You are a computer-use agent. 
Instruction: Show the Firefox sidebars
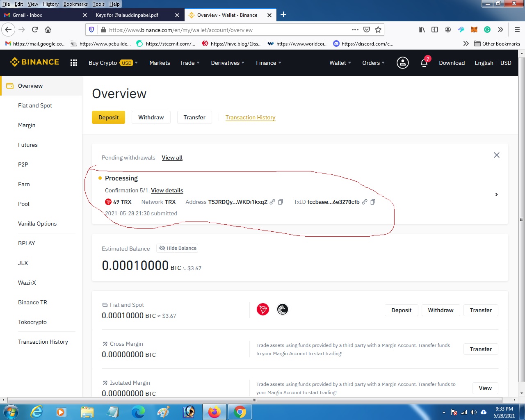pyautogui.click(x=435, y=30)
